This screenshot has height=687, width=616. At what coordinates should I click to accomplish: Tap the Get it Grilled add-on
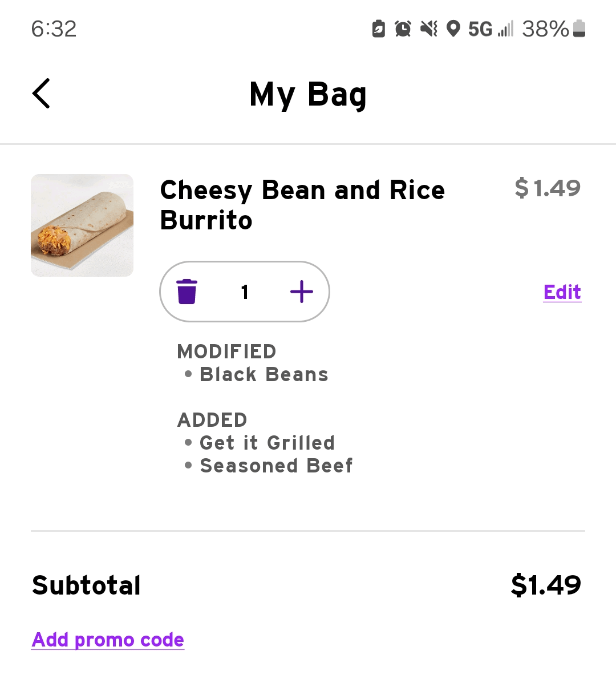coord(267,443)
